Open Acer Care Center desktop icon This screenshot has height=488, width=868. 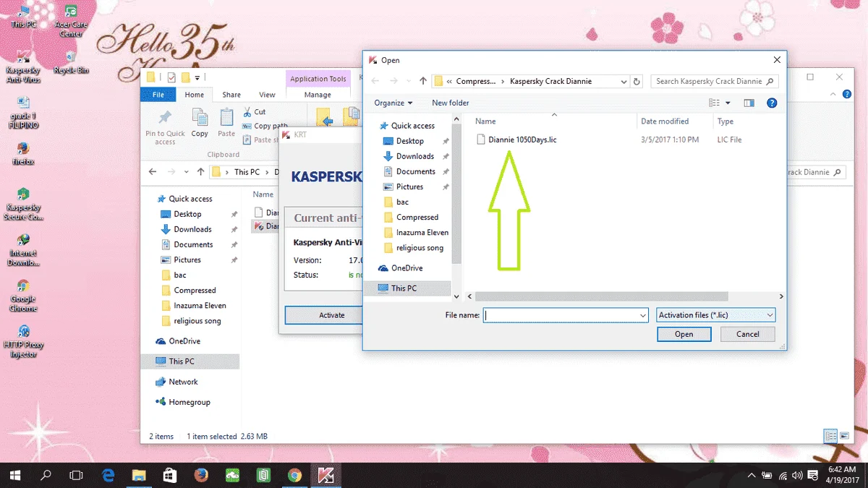click(x=71, y=21)
